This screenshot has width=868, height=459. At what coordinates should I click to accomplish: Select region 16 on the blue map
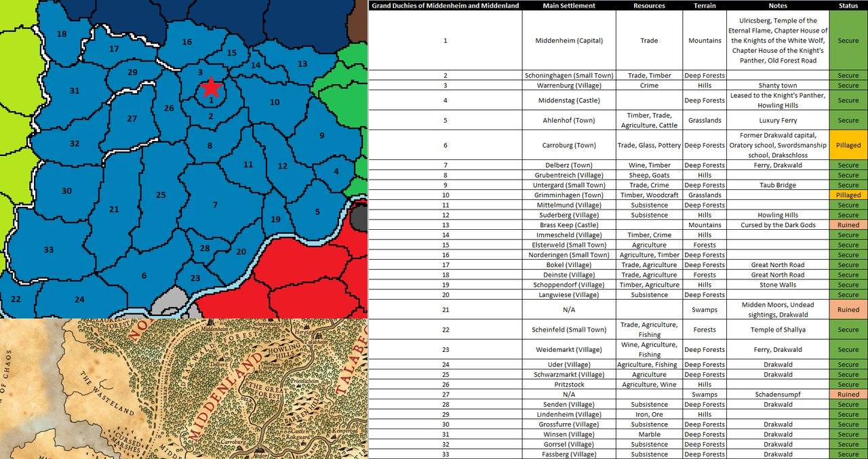click(187, 42)
